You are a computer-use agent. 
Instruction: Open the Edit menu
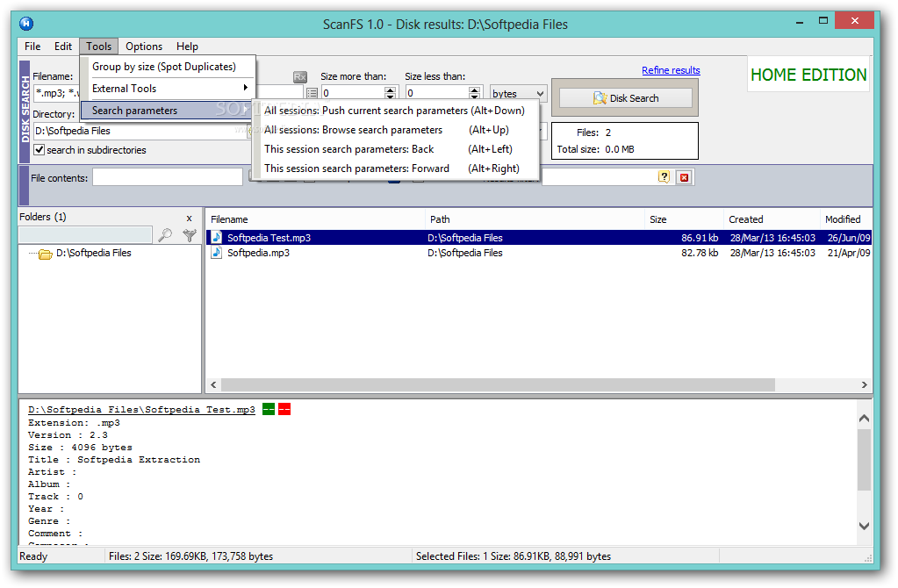pyautogui.click(x=63, y=47)
